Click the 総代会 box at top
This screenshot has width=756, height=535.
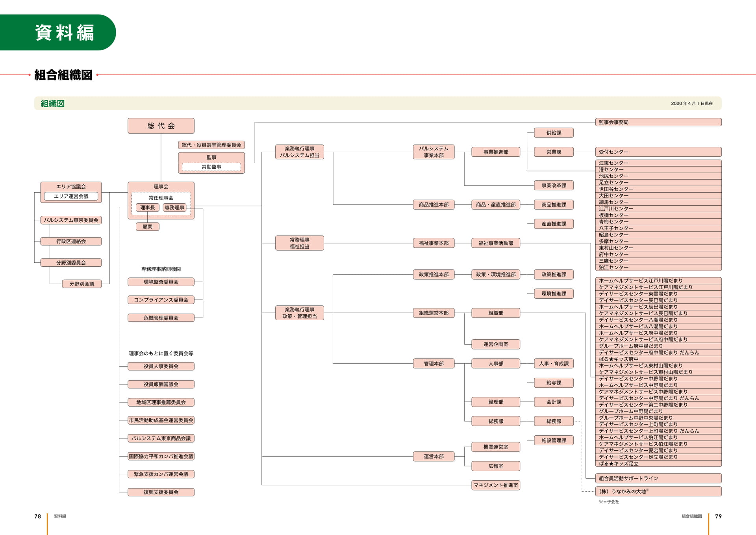tap(161, 126)
